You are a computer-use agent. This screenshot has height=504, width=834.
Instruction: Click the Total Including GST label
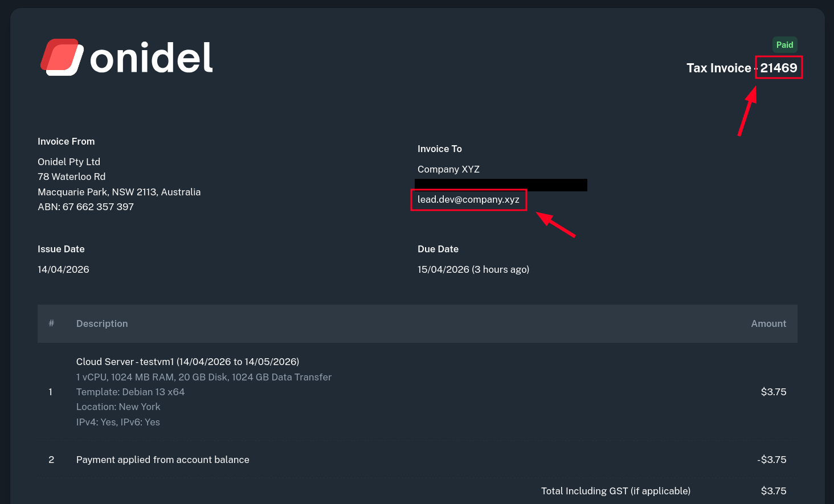pos(615,491)
